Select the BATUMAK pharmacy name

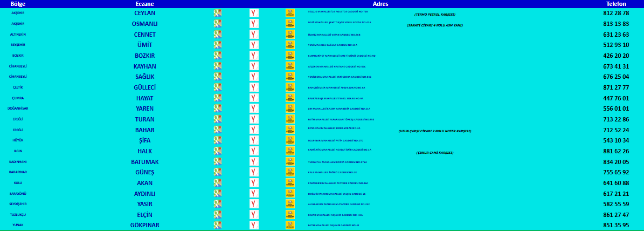(x=144, y=162)
